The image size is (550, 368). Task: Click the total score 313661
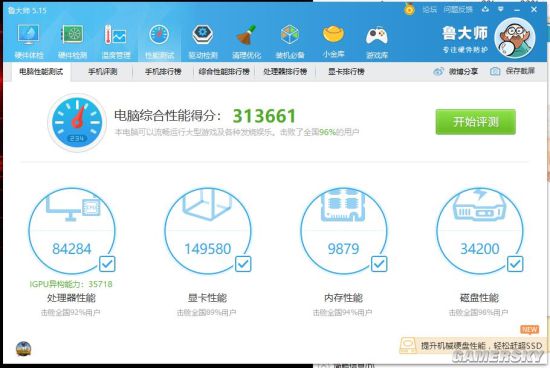click(x=264, y=116)
